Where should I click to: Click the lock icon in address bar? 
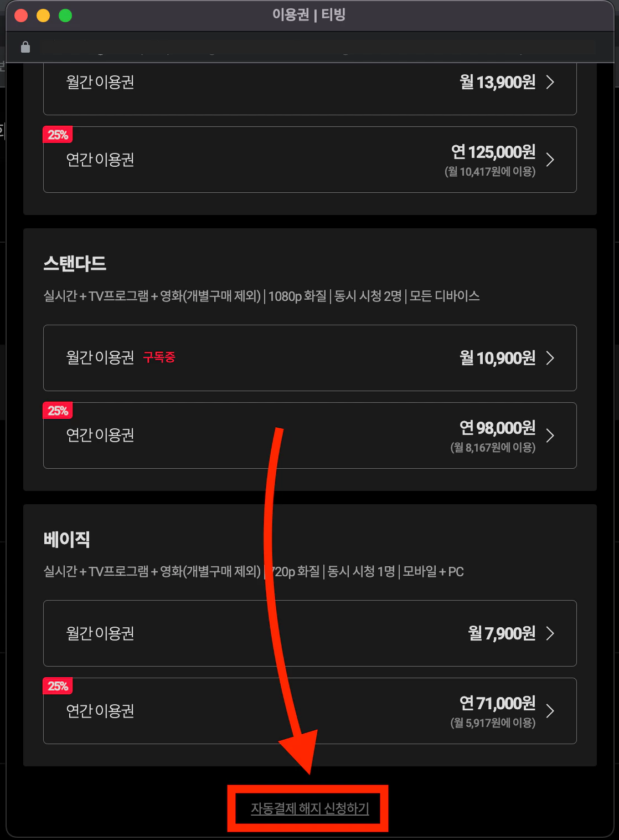pyautogui.click(x=25, y=47)
